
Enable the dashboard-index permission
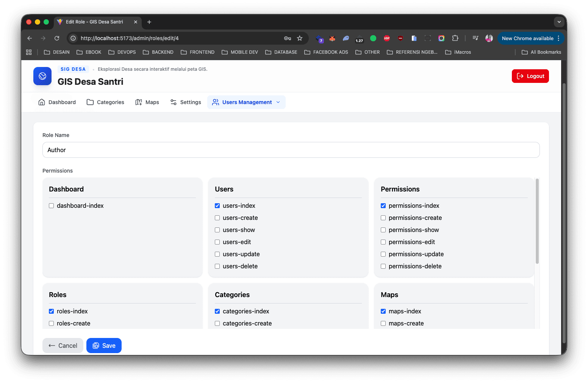52,206
